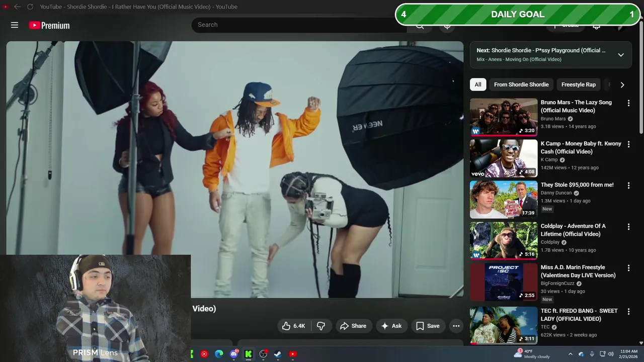This screenshot has width=644, height=362.
Task: Dislike the video with the thumbs-down button
Action: click(321, 326)
